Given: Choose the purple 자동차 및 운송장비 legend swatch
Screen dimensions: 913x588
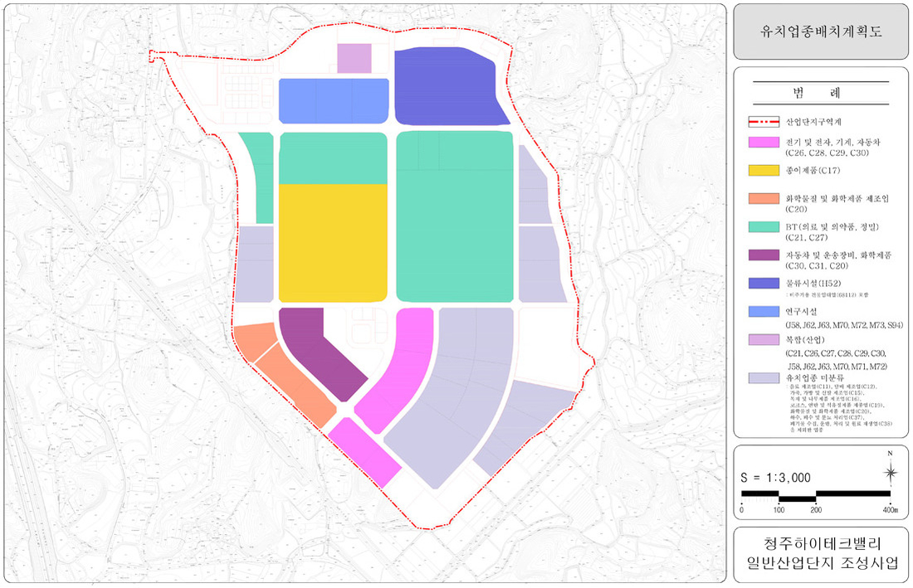Looking at the screenshot, I should [764, 255].
